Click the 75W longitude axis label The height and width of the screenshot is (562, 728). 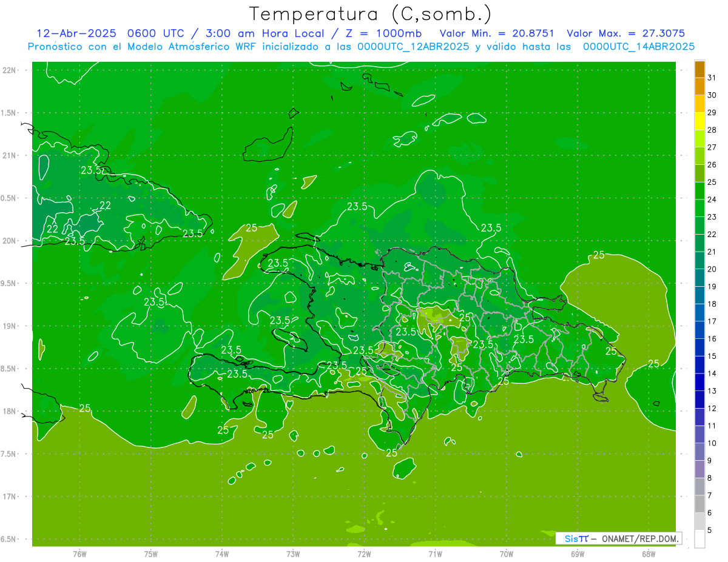(x=150, y=554)
